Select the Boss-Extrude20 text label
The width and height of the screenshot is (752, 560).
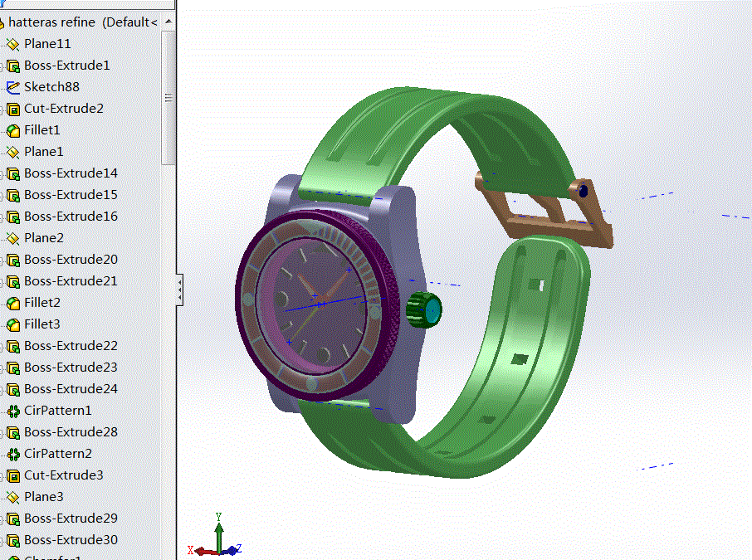tap(71, 260)
